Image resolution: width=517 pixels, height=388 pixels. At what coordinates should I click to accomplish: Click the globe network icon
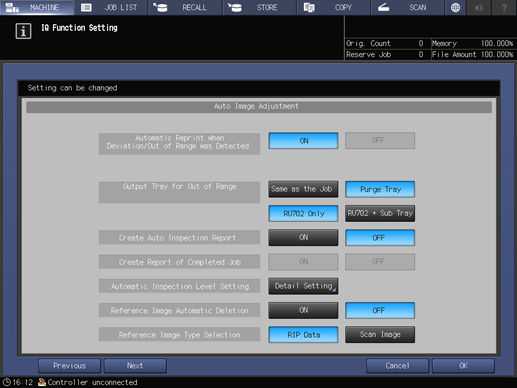pos(455,7)
